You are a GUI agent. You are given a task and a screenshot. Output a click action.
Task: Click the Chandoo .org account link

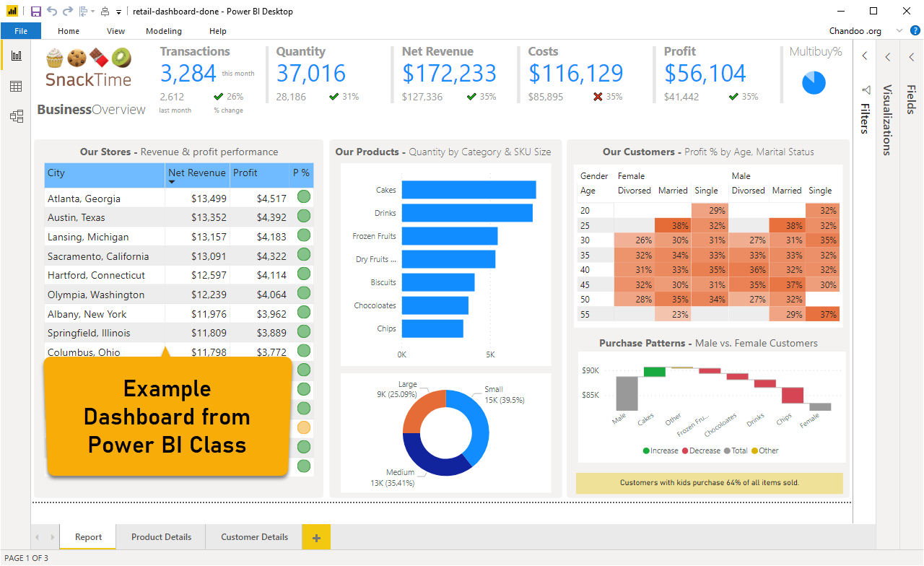point(855,31)
